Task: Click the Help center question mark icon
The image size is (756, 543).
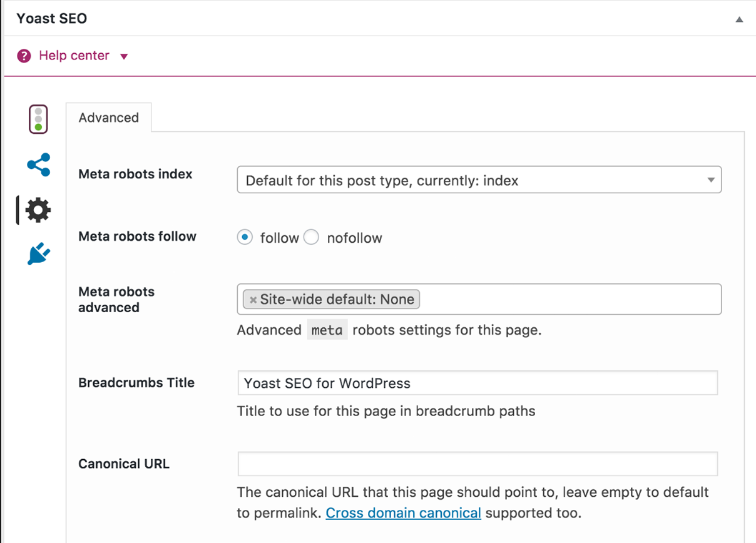Action: pos(24,56)
